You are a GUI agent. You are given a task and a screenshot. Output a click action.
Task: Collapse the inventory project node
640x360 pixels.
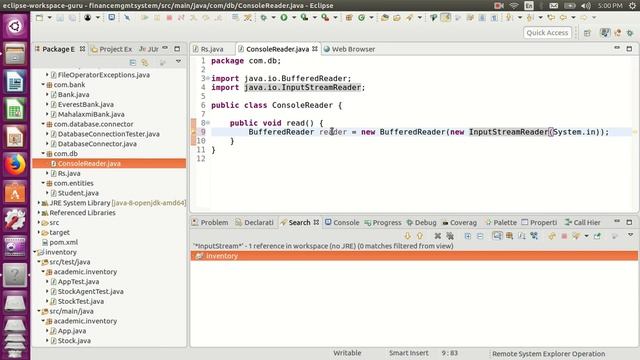35,252
